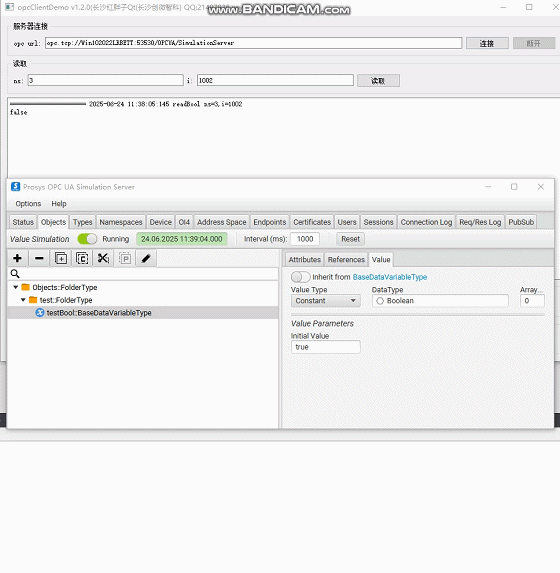Click the duplicate node icon
560x573 pixels.
[61, 258]
